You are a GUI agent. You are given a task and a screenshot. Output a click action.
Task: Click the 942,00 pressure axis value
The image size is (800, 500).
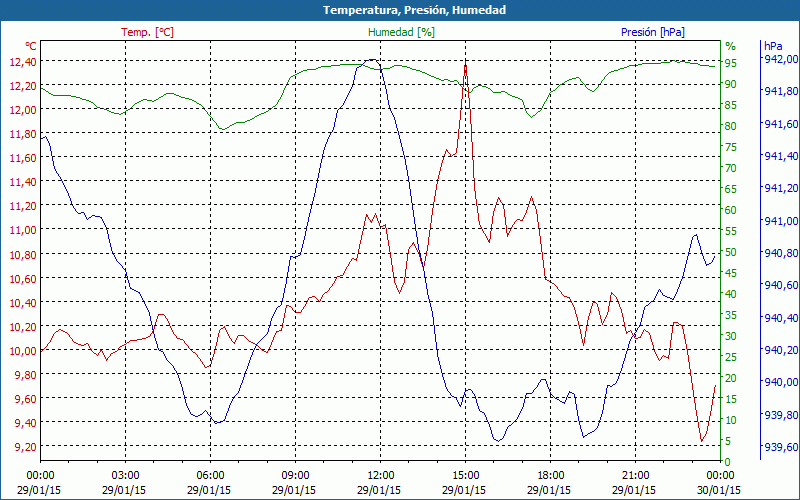pyautogui.click(x=780, y=59)
